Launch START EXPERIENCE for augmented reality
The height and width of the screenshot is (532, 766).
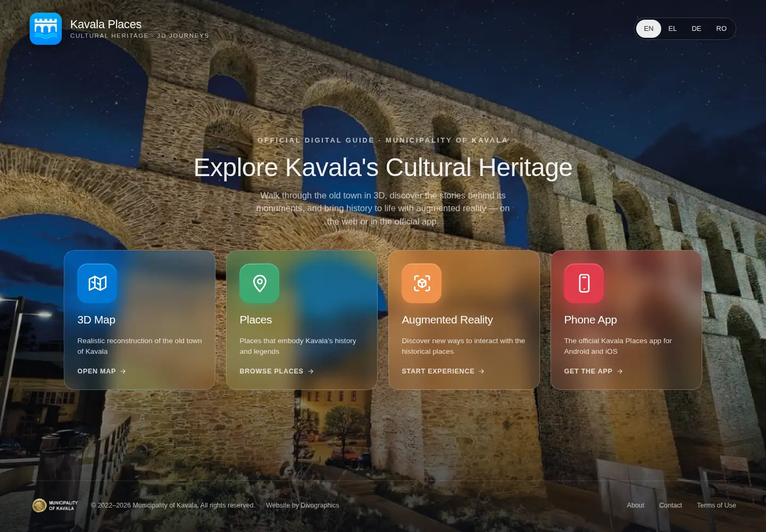tap(443, 371)
